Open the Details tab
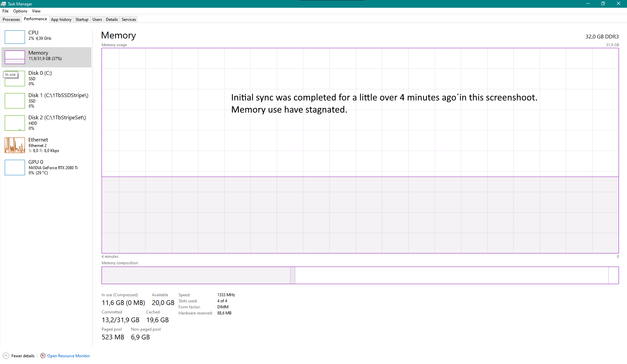The image size is (627, 364). click(112, 20)
